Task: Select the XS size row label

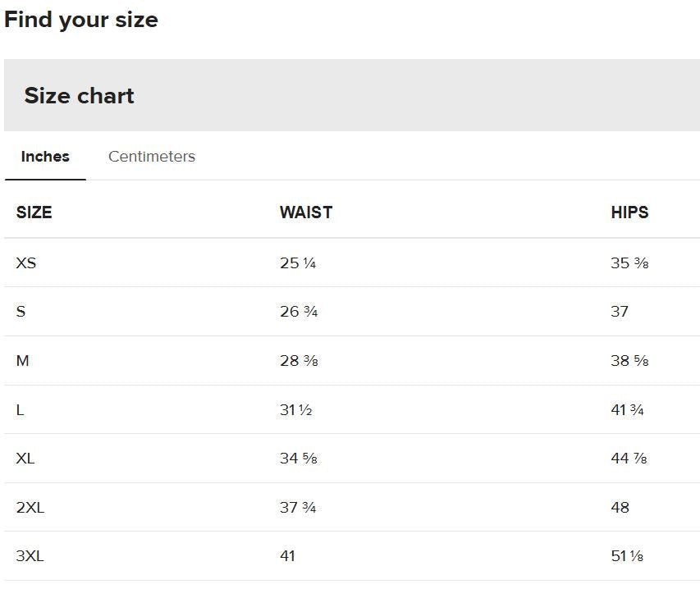Action: pos(26,262)
